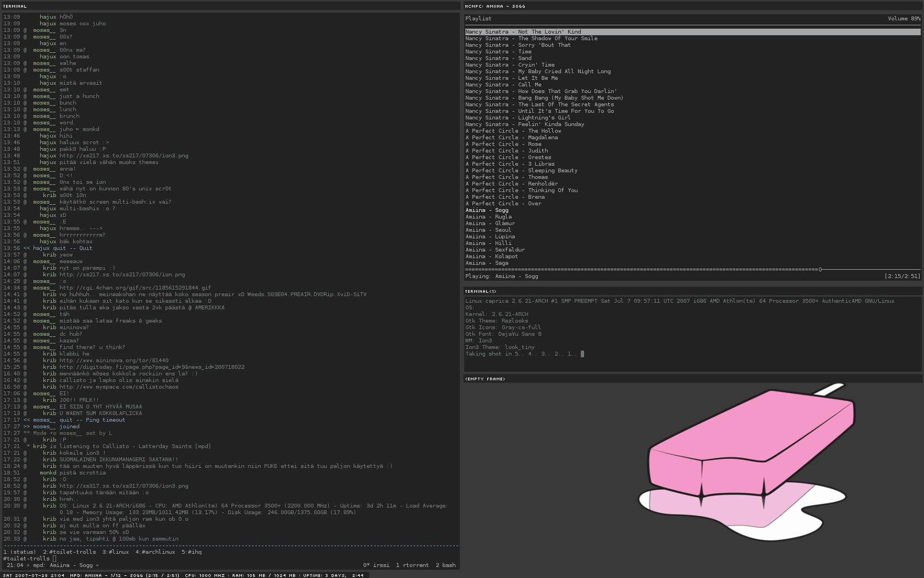Open krib's xs217 ion.png link
Image resolution: width=924 pixels, height=578 pixels.
tap(122, 274)
